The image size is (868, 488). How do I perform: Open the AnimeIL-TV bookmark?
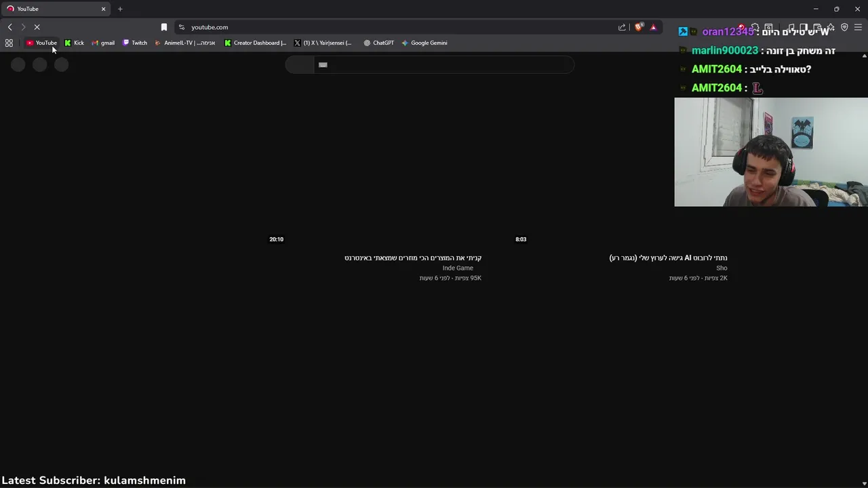[x=184, y=43]
